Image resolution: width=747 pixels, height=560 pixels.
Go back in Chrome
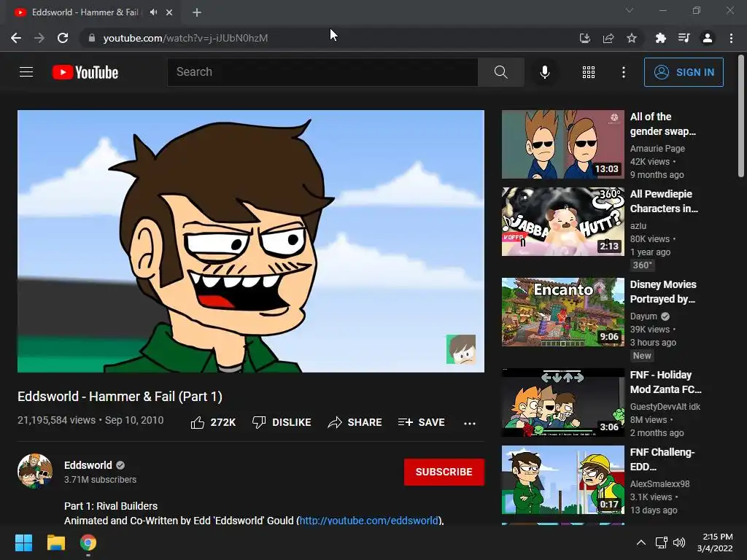click(16, 38)
